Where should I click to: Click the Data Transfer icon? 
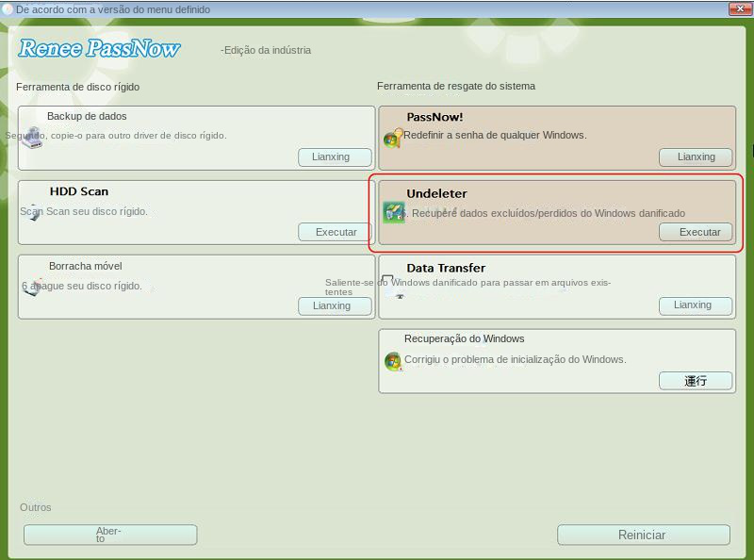[x=393, y=287]
